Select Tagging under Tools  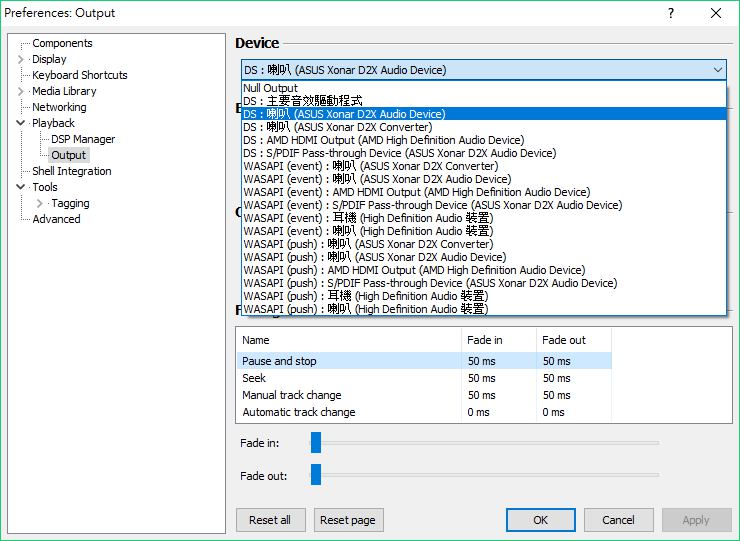click(70, 203)
